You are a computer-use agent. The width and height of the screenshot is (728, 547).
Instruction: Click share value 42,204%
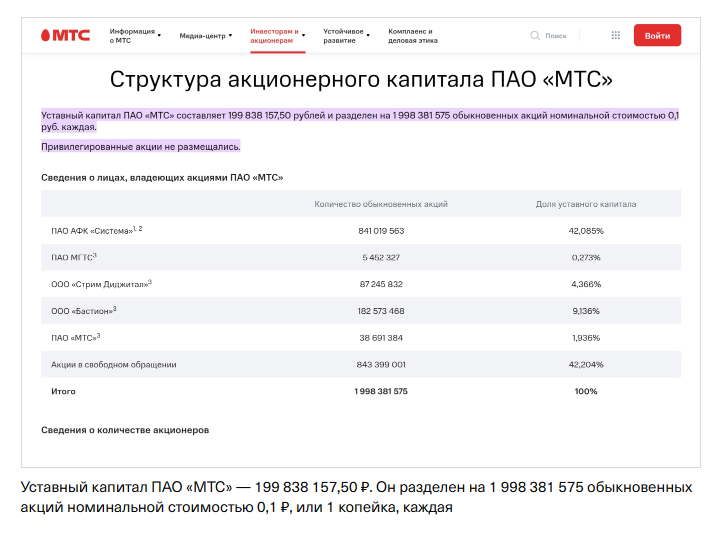586,365
